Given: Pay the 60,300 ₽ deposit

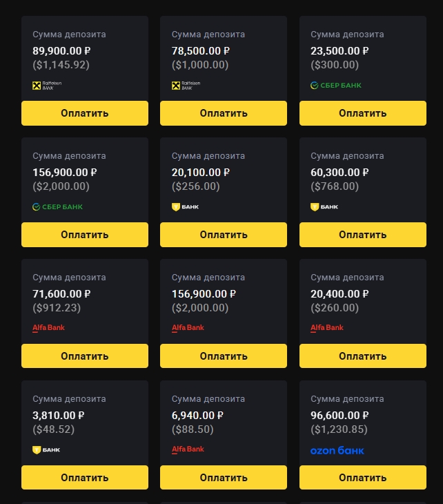Looking at the screenshot, I should point(363,235).
